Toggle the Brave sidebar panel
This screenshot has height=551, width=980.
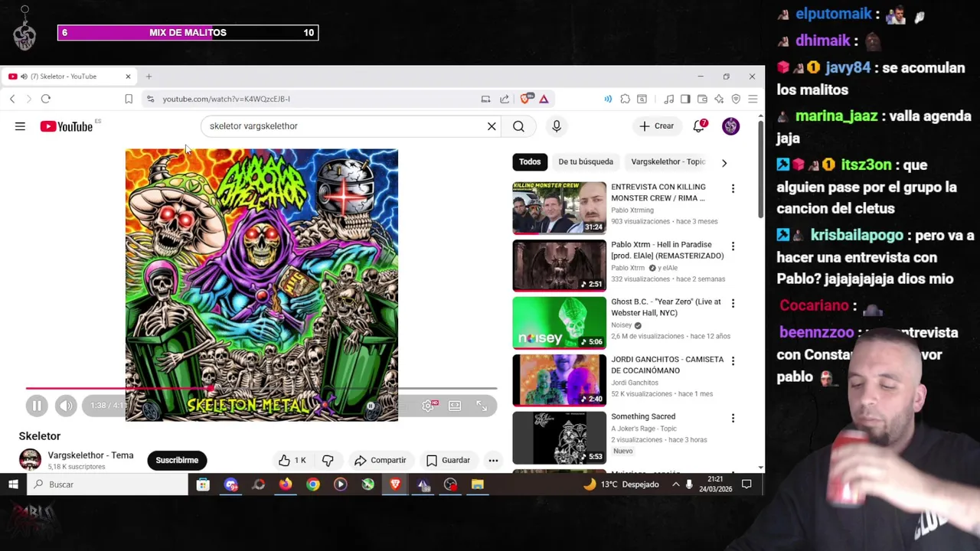pyautogui.click(x=685, y=99)
